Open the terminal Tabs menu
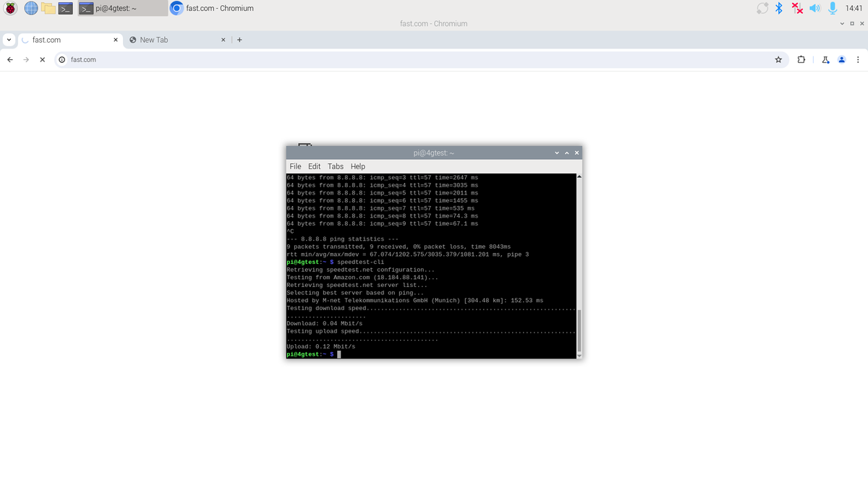The width and height of the screenshot is (868, 488). click(336, 166)
